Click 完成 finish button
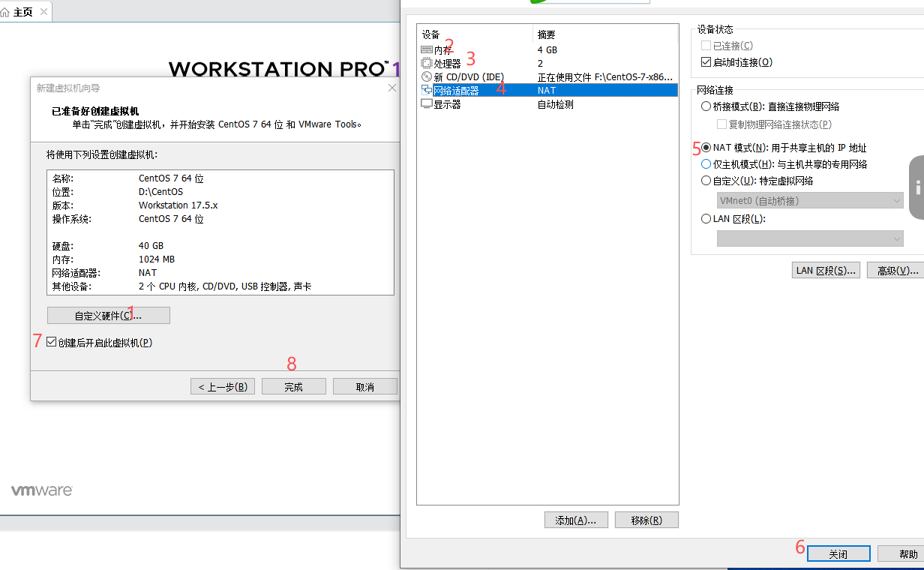The width and height of the screenshot is (924, 570). pos(293,387)
